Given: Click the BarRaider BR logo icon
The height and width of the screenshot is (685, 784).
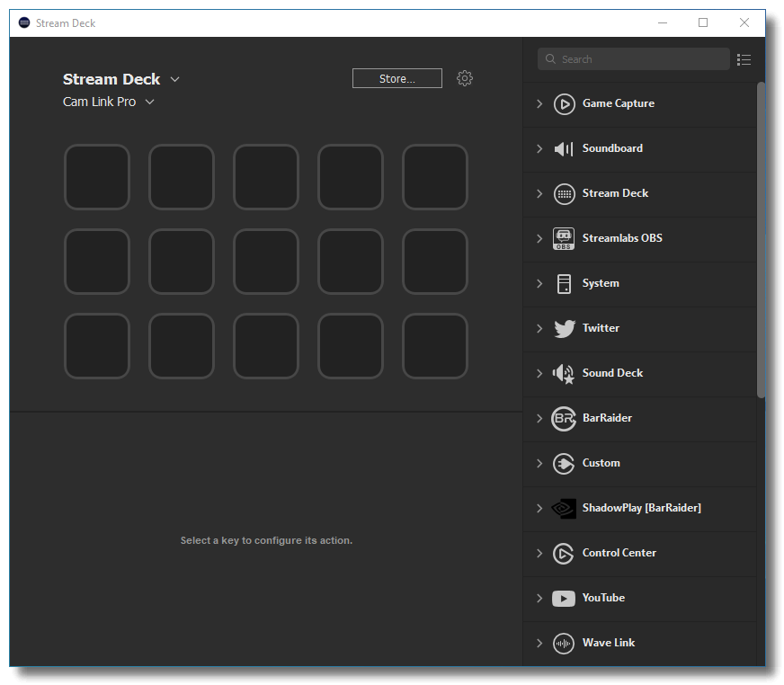Looking at the screenshot, I should 564,419.
